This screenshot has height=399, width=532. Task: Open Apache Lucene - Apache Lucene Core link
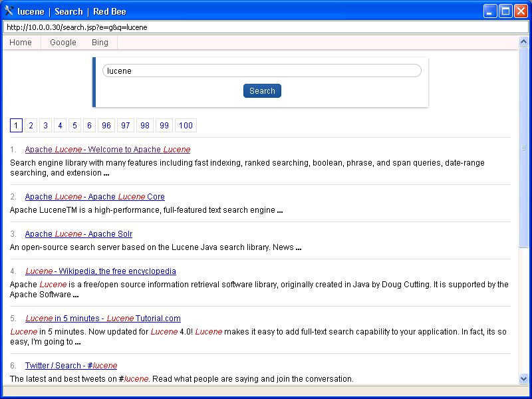click(x=95, y=196)
